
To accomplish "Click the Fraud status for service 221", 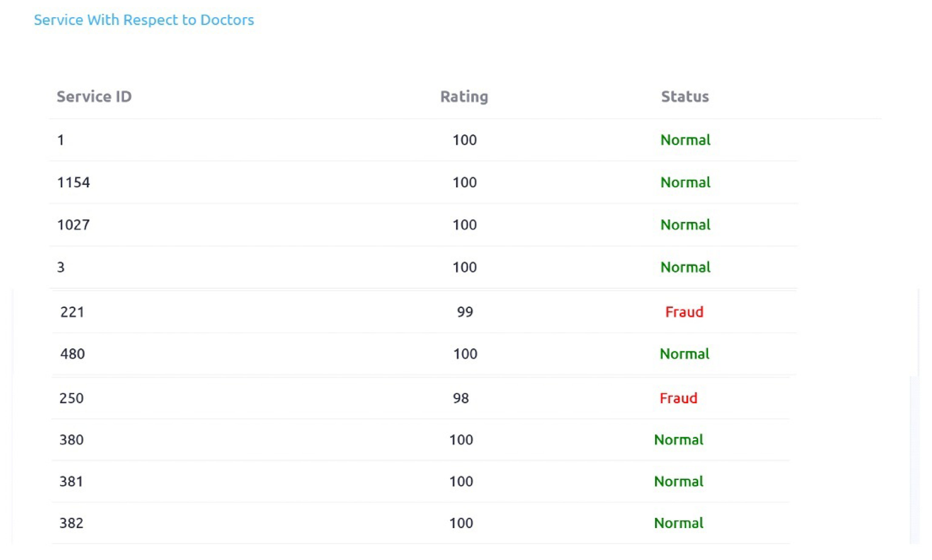I will coord(684,312).
